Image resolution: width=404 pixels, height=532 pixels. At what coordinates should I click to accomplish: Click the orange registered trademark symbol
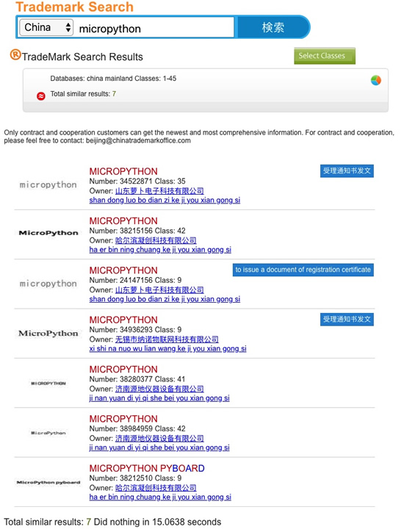tap(15, 54)
